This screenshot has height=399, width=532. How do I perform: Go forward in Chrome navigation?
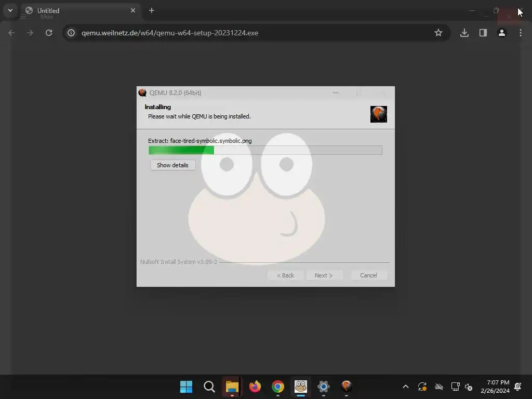pyautogui.click(x=30, y=33)
